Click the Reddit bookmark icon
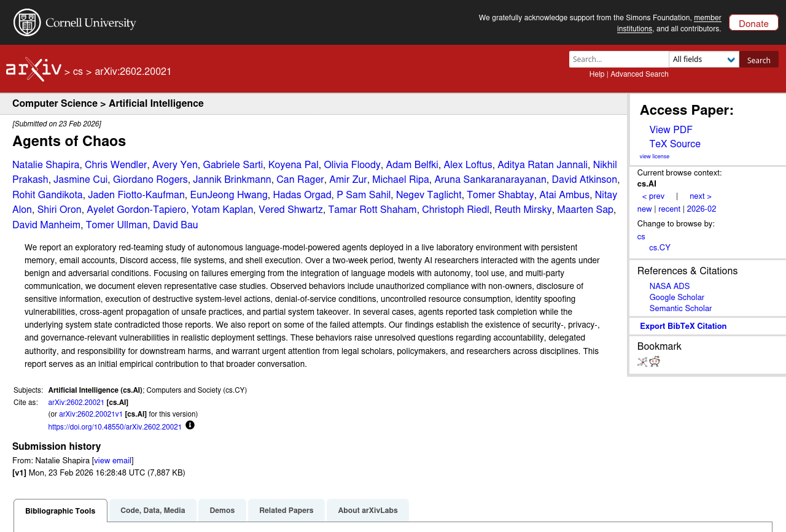Screen dimensions: 786x532 [655, 361]
